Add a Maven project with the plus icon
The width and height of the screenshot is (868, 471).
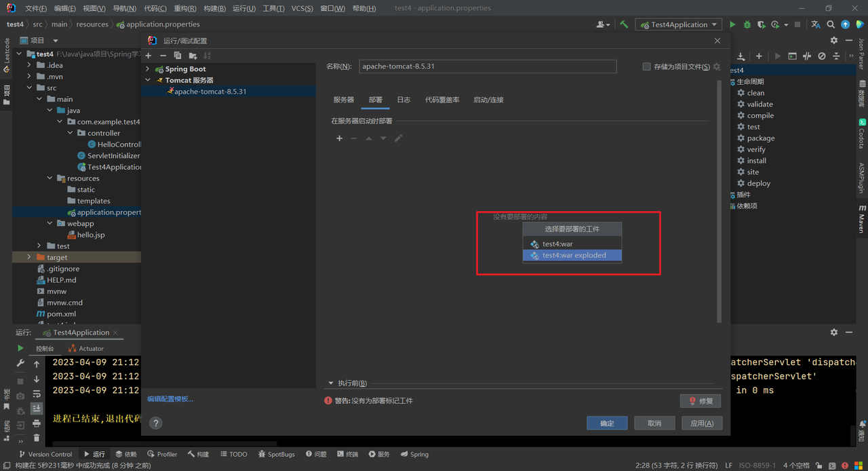click(759, 56)
